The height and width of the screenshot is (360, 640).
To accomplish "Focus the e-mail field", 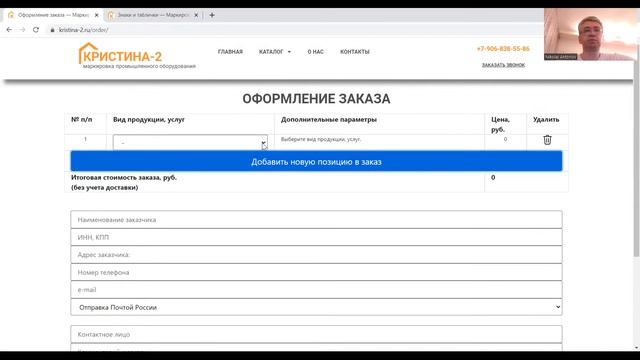I will point(316,290).
